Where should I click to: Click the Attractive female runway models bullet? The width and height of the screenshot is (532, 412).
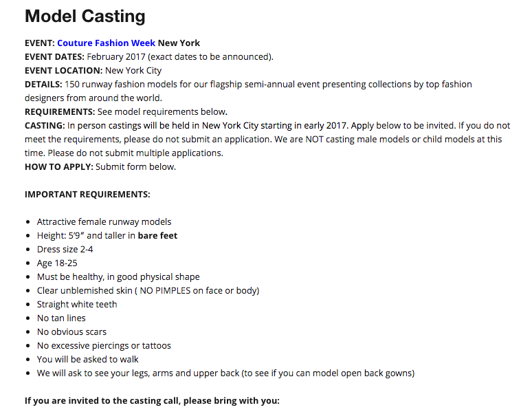(x=104, y=221)
